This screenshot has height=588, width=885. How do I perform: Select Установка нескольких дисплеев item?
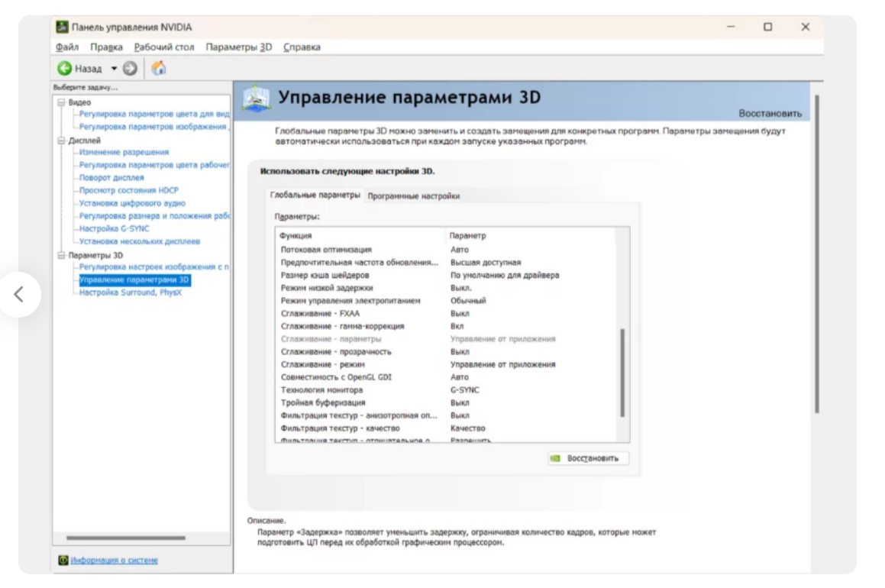click(x=140, y=241)
